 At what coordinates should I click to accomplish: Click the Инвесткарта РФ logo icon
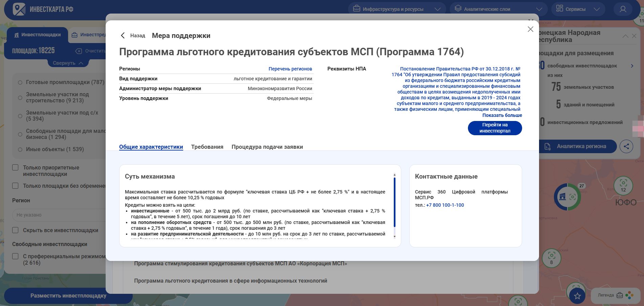pyautogui.click(x=19, y=9)
